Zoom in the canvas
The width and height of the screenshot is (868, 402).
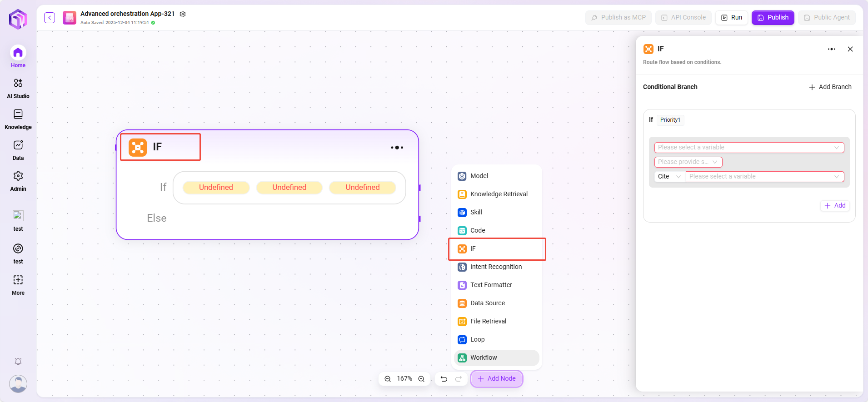(421, 379)
